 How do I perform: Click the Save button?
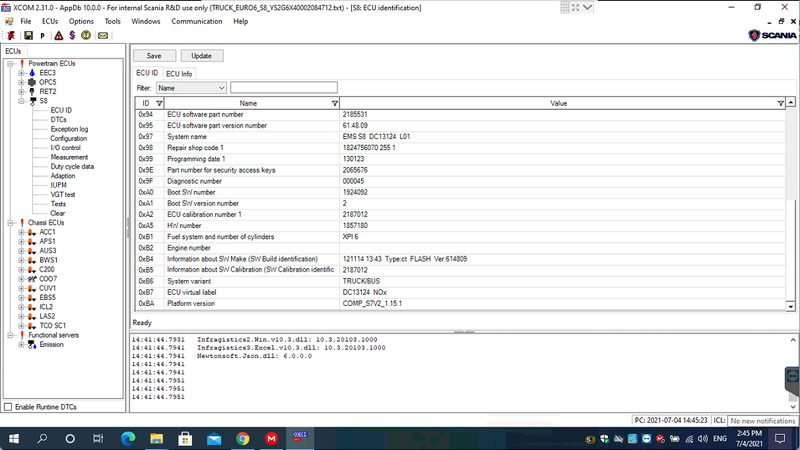tap(154, 56)
